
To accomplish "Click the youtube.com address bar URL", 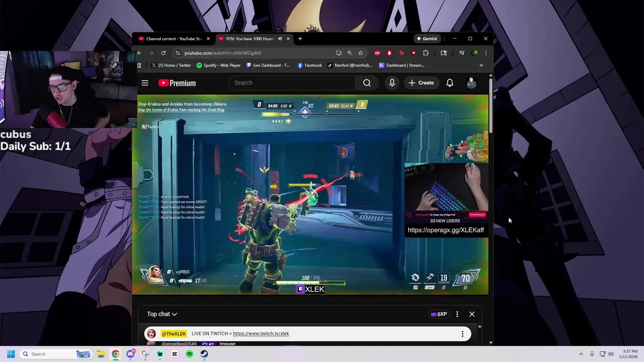I will click(x=222, y=53).
